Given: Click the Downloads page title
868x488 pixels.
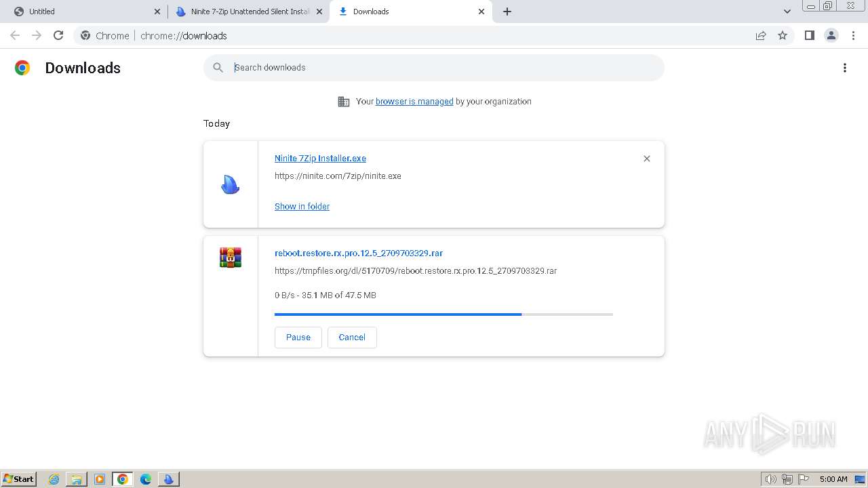Looking at the screenshot, I should click(x=83, y=68).
